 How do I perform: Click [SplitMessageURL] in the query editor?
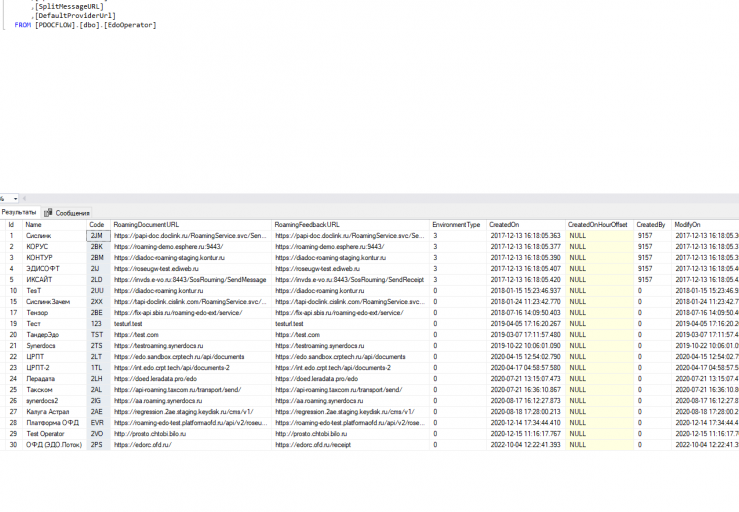point(69,7)
